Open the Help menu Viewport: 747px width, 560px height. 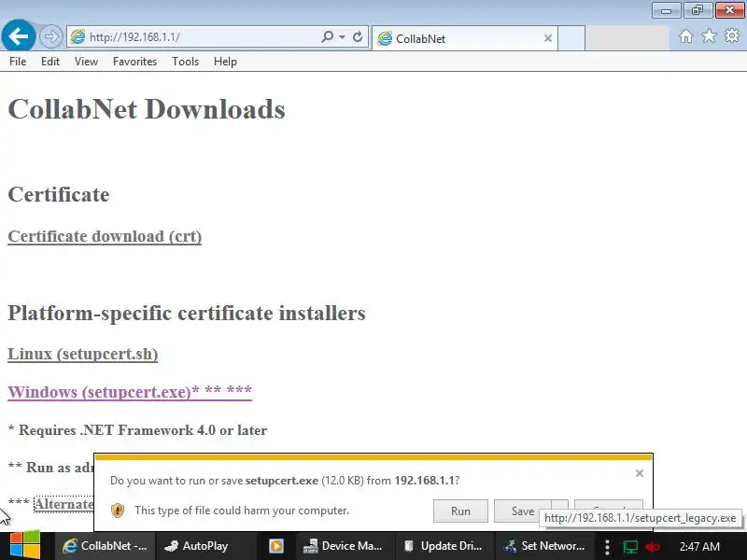point(225,62)
